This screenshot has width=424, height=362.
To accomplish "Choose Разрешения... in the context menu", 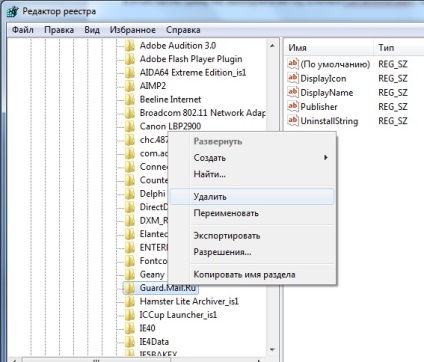I will [x=252, y=252].
